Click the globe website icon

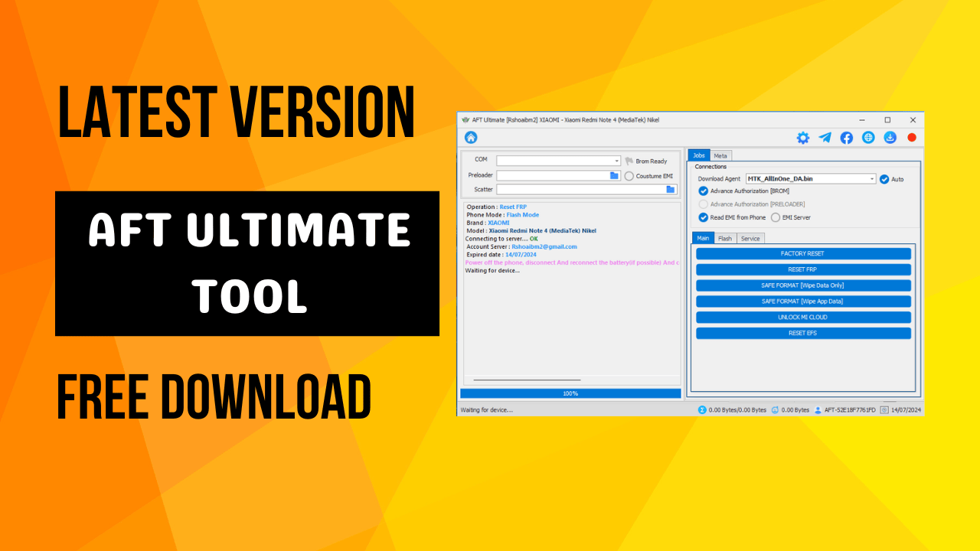point(867,138)
